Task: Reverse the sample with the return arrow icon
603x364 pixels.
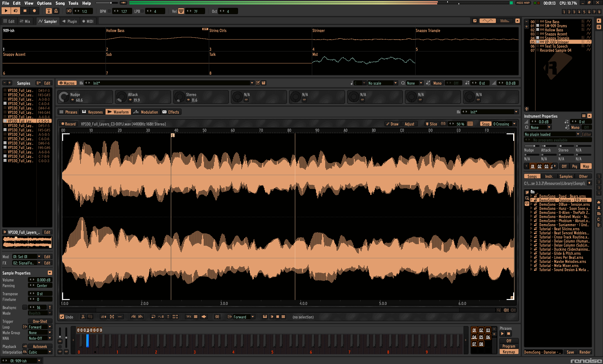Action: (x=153, y=317)
